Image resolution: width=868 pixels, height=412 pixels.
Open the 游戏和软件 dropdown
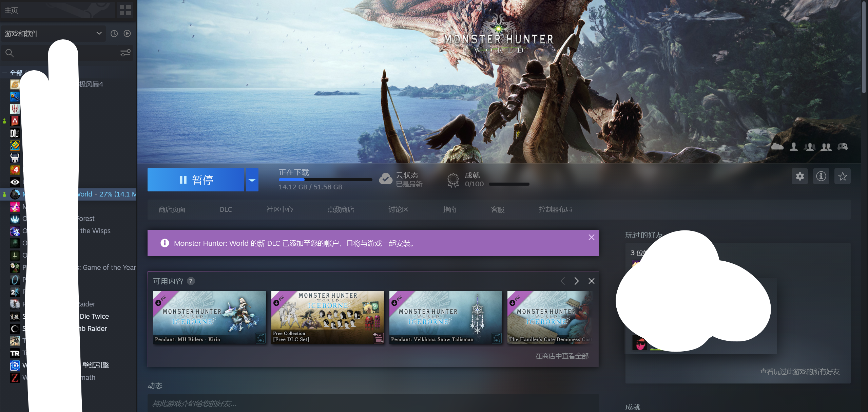[53, 34]
